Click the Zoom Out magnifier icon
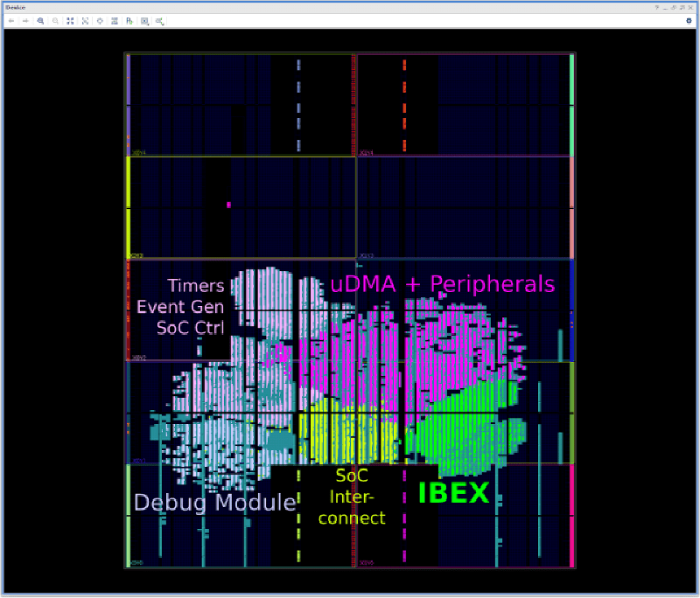The width and height of the screenshot is (700, 598). (x=55, y=19)
